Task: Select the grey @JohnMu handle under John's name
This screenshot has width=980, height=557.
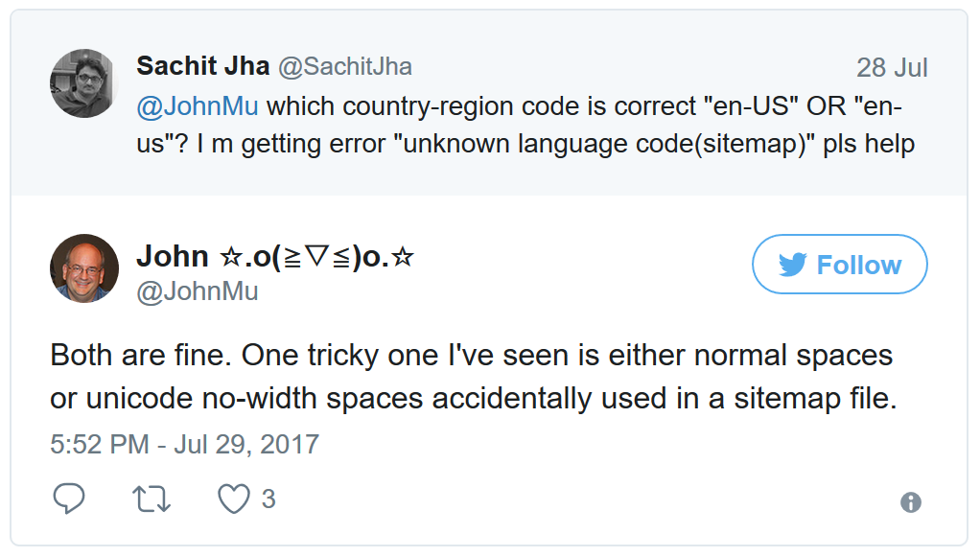Action: coord(198,291)
